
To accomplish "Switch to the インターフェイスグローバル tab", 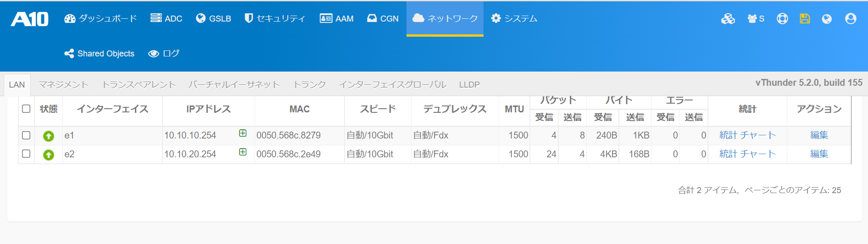I will click(392, 85).
